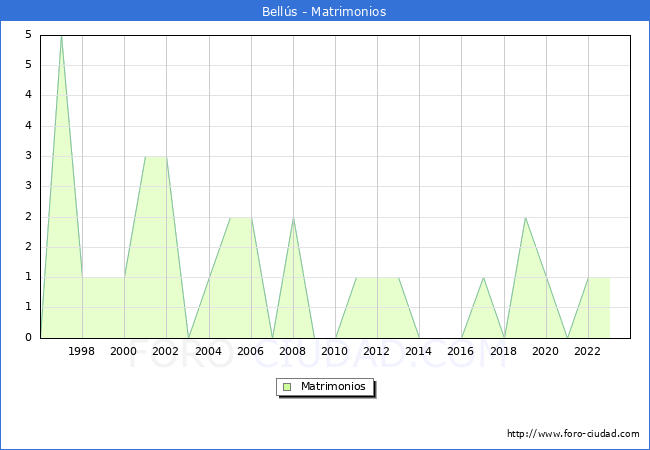Select the 2008 x-axis label
This screenshot has height=450, width=650.
click(293, 351)
